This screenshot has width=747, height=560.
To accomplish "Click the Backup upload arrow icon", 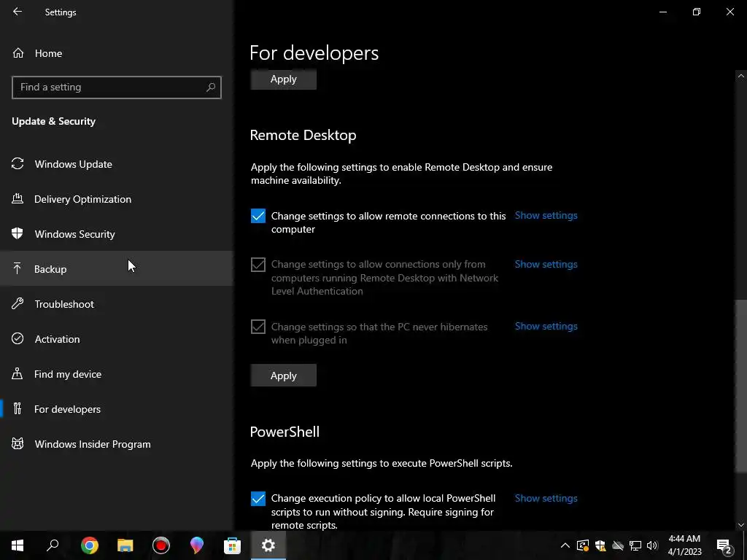I will (x=18, y=268).
